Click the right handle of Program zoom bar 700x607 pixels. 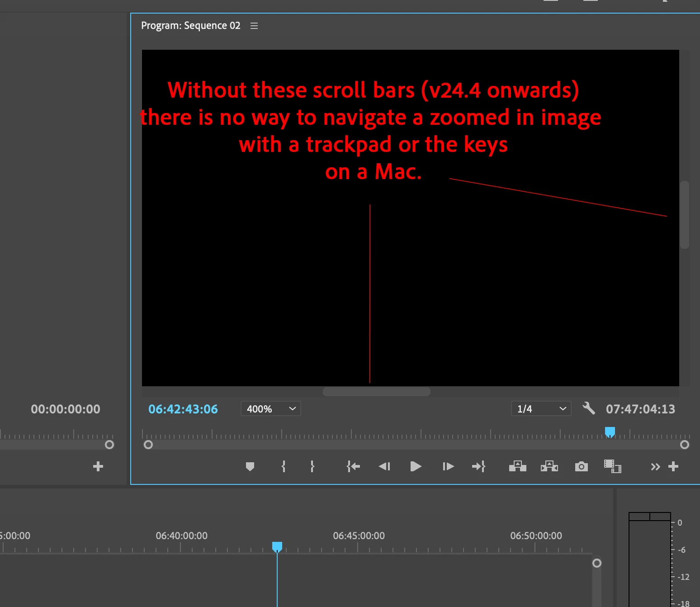(685, 445)
